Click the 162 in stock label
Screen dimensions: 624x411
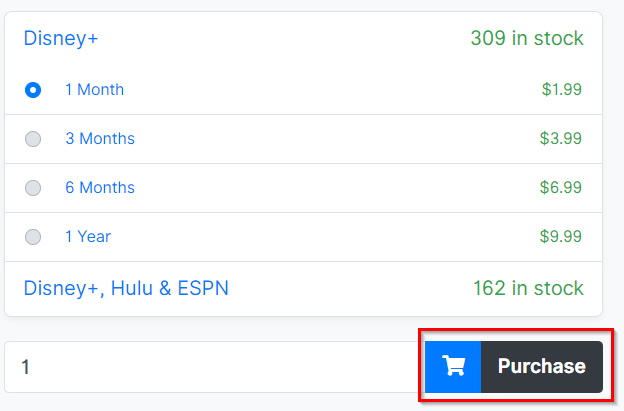coord(528,288)
